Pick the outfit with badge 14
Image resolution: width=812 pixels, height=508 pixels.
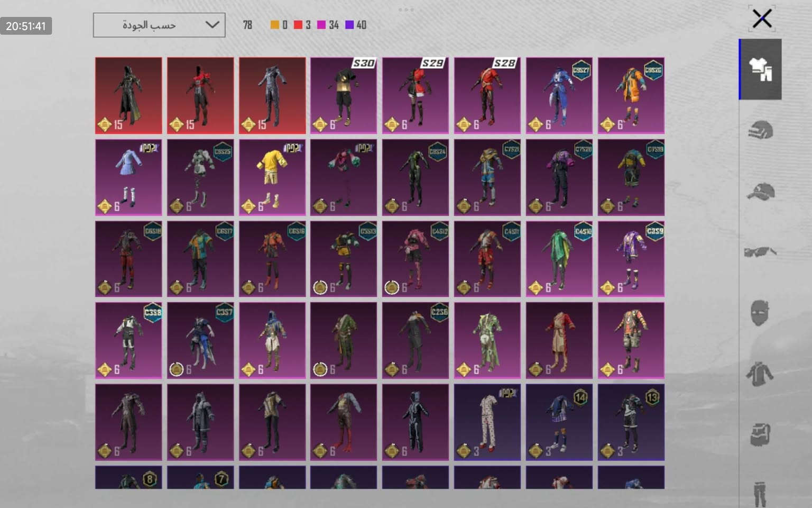point(559,422)
